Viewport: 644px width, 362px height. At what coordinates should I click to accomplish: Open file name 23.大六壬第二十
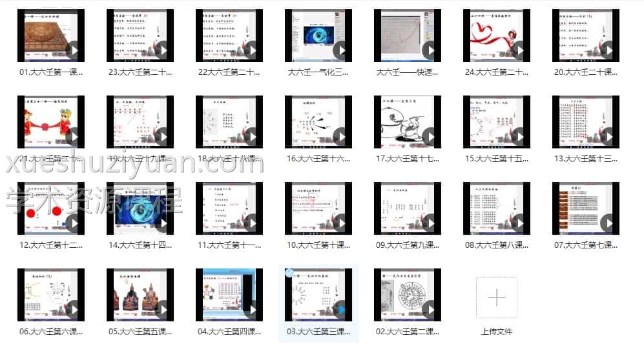tap(140, 72)
